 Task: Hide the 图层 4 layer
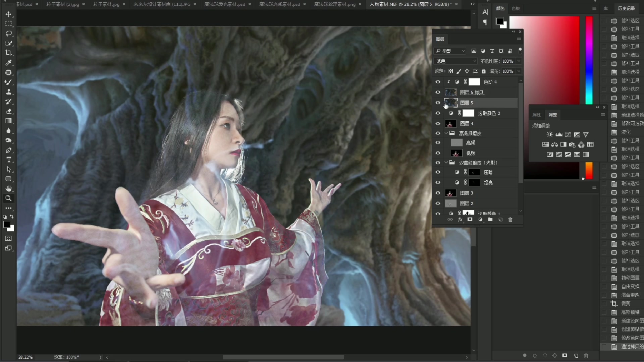(438, 124)
